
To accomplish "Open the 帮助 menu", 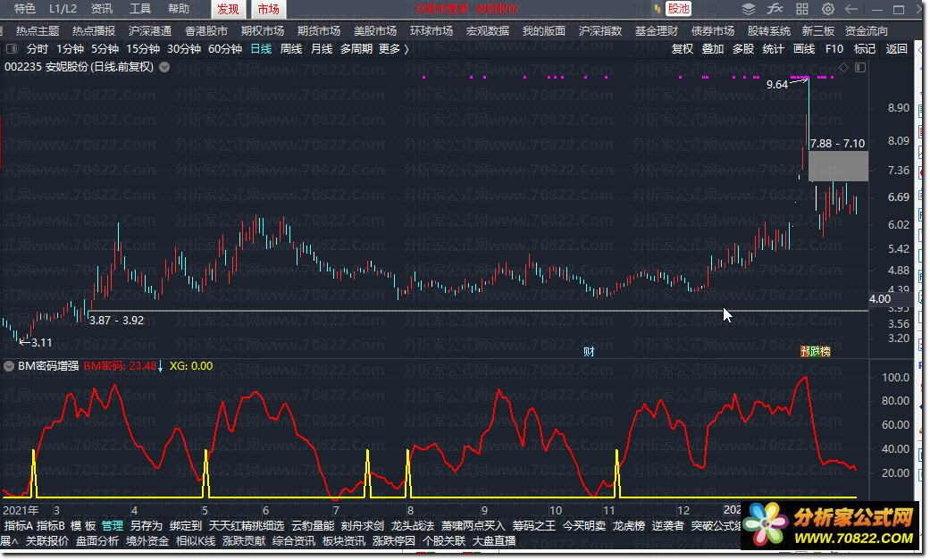I will [179, 9].
